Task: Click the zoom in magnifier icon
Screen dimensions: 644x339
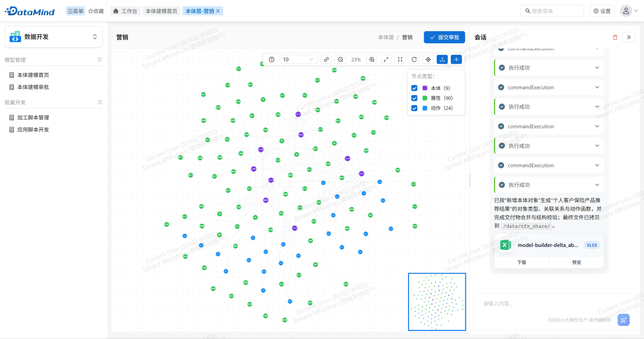Action: (x=372, y=59)
